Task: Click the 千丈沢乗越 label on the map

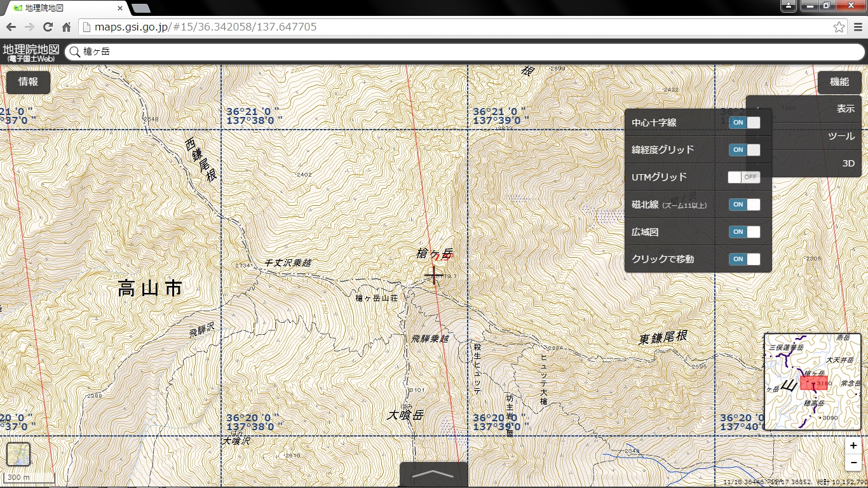Action: (x=288, y=262)
